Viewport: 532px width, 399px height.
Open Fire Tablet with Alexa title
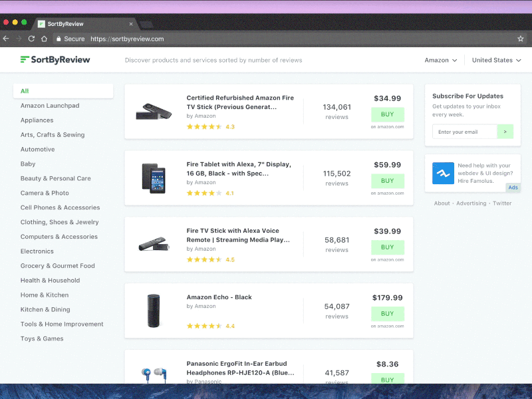tap(239, 169)
